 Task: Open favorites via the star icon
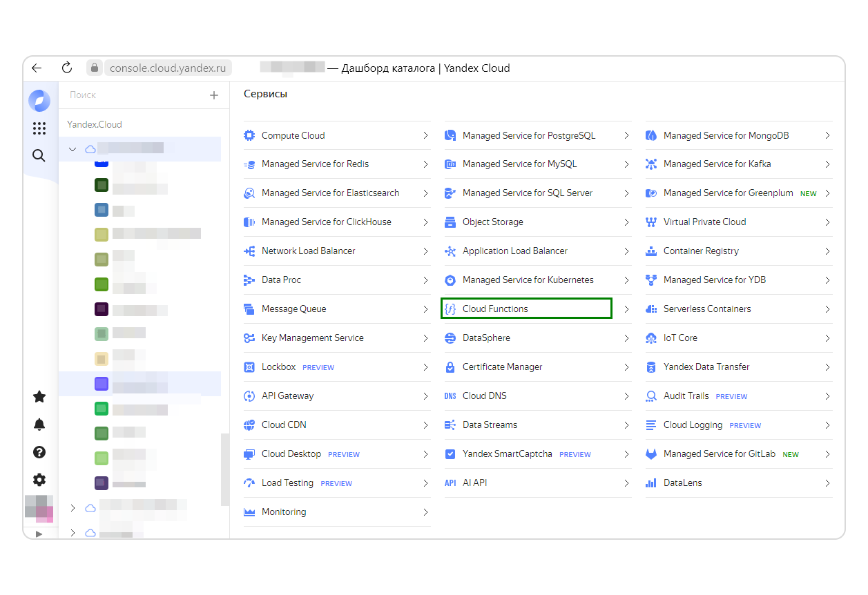[39, 396]
